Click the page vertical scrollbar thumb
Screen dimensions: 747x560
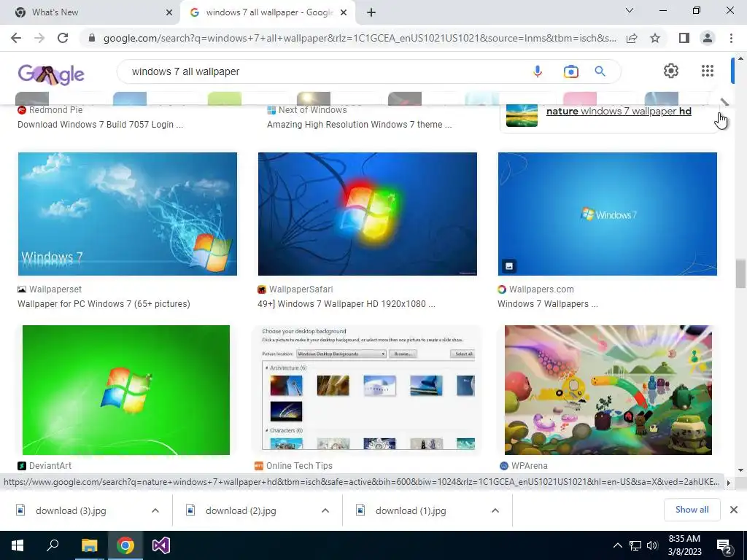click(x=740, y=273)
